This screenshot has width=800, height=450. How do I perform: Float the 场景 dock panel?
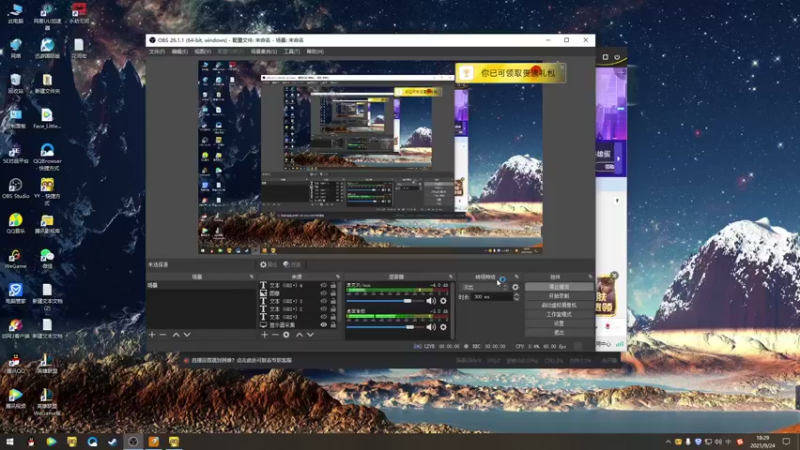(x=251, y=277)
